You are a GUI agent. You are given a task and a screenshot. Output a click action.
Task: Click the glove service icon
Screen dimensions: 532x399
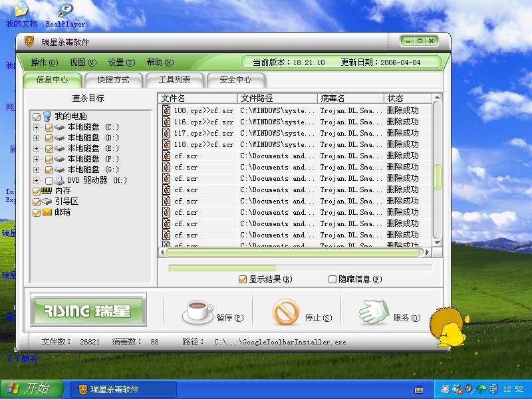click(374, 311)
